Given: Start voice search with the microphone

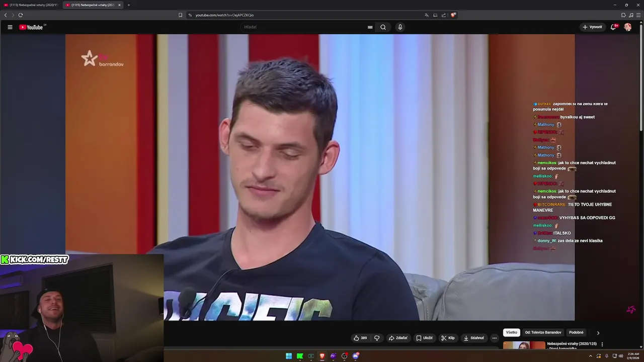Looking at the screenshot, I should [400, 27].
